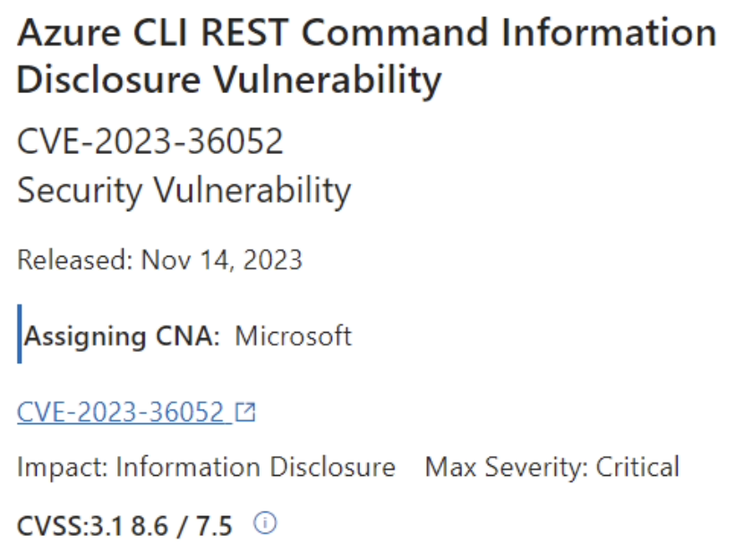Click the blue vertical bar beside Assigning CNA
Viewport: 743px width, 560px height.
[x=20, y=334]
